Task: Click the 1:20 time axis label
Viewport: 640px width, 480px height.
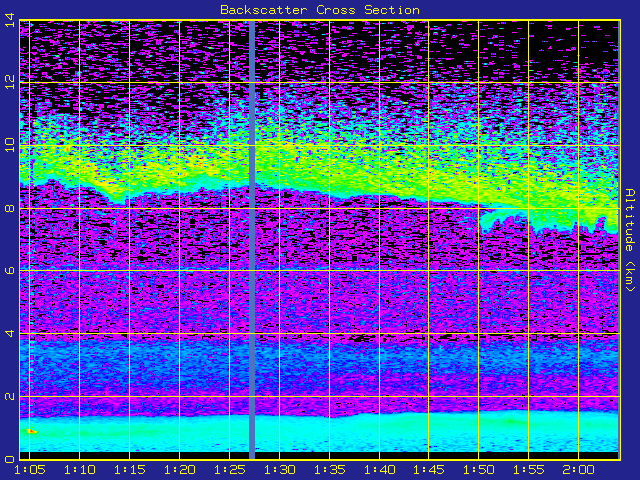Action: [x=180, y=470]
